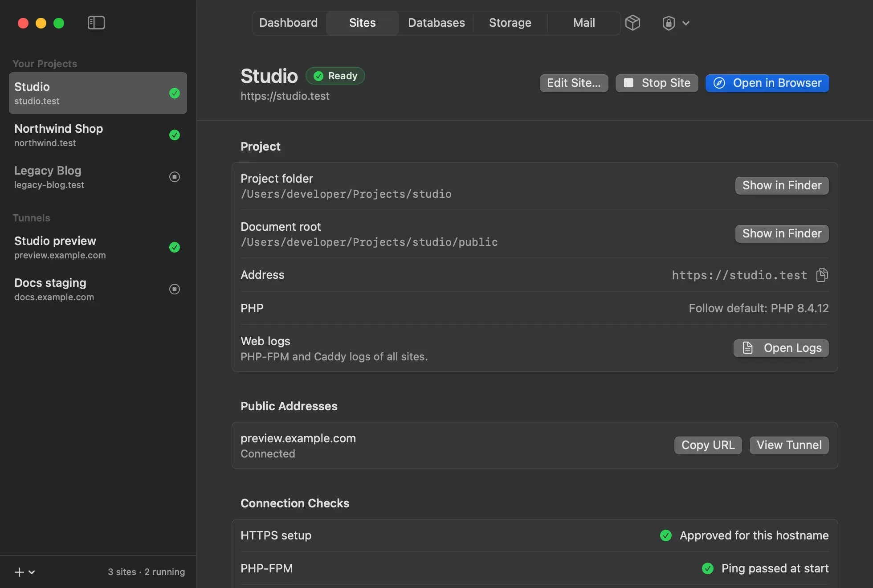This screenshot has width=873, height=588.
Task: Open the Mail tab
Action: tap(584, 23)
